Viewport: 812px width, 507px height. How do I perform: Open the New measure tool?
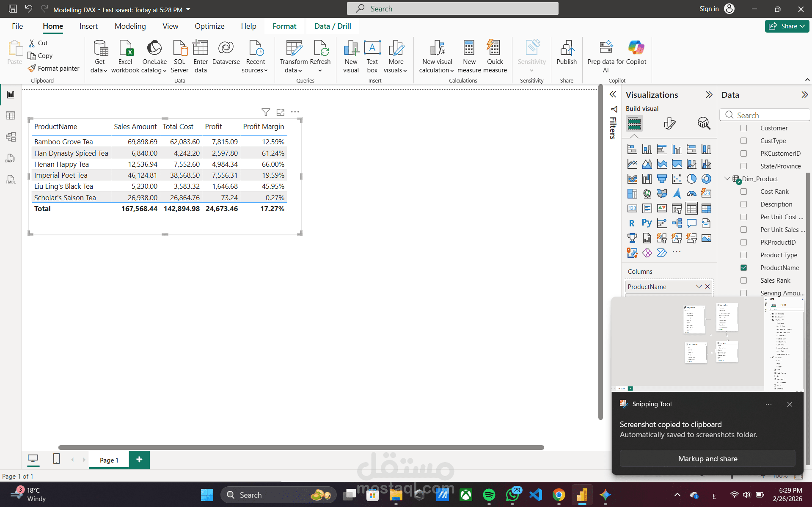pos(469,56)
